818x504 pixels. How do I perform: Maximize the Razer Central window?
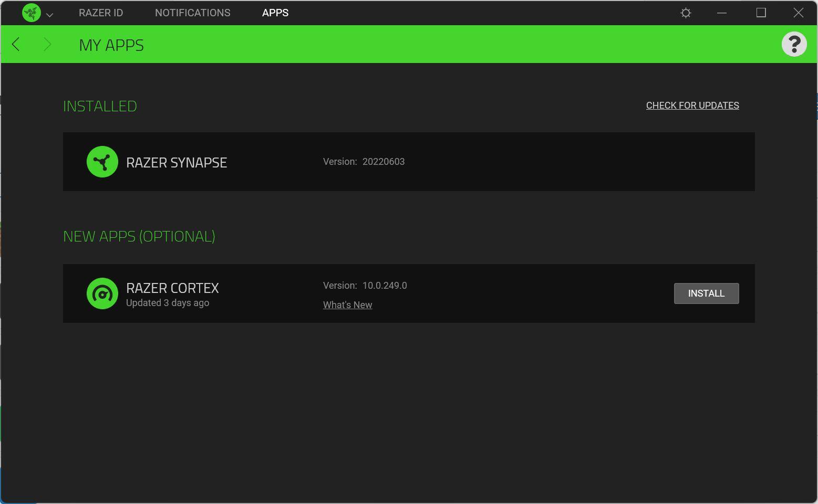(x=761, y=13)
